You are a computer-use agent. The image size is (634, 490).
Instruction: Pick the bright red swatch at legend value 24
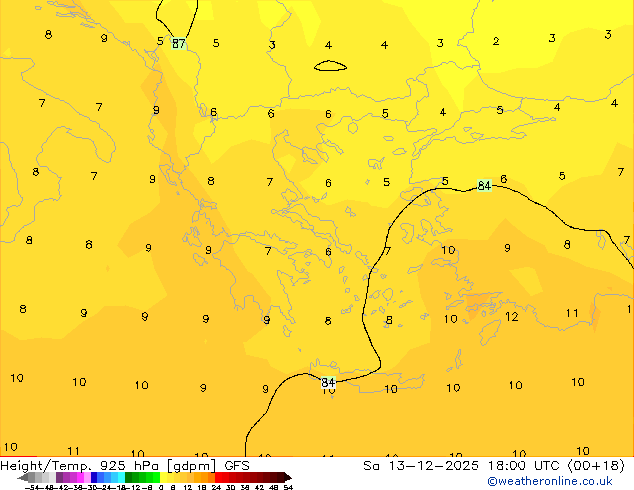pos(218,477)
